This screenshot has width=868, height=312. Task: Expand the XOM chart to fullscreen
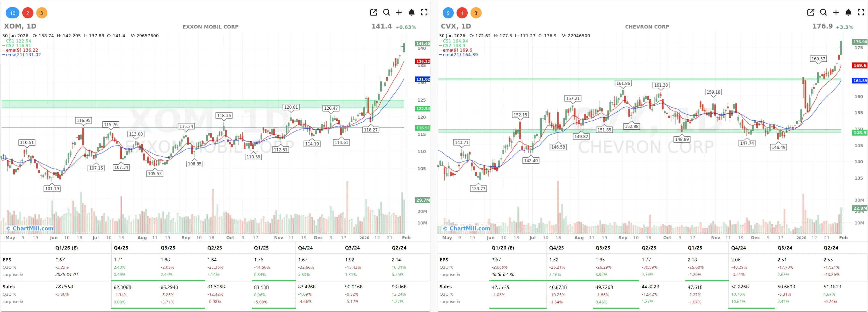424,12
